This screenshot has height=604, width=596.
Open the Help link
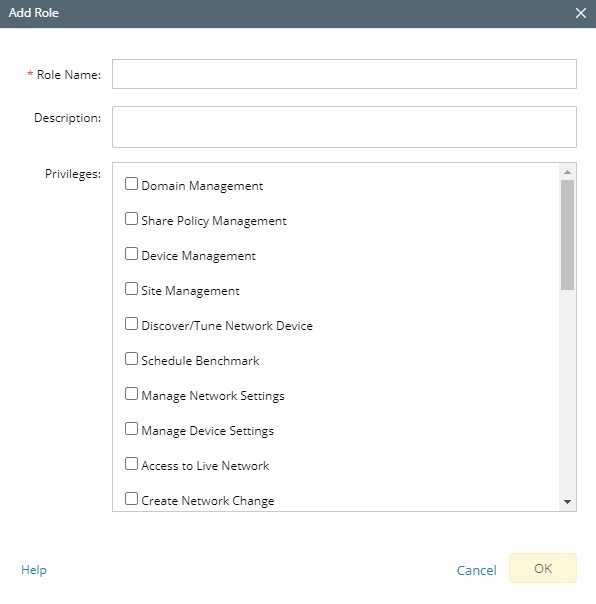click(x=34, y=570)
